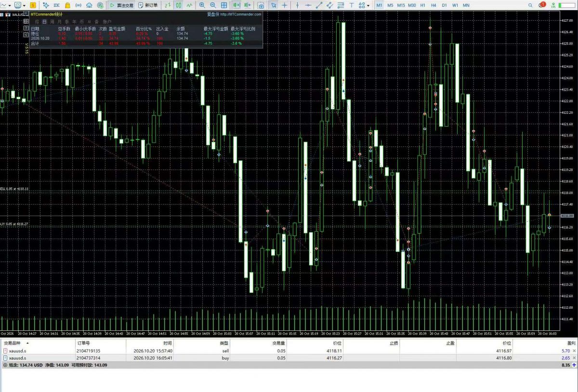Open a new order (新订单)
The image size is (578, 392).
pos(148,5)
